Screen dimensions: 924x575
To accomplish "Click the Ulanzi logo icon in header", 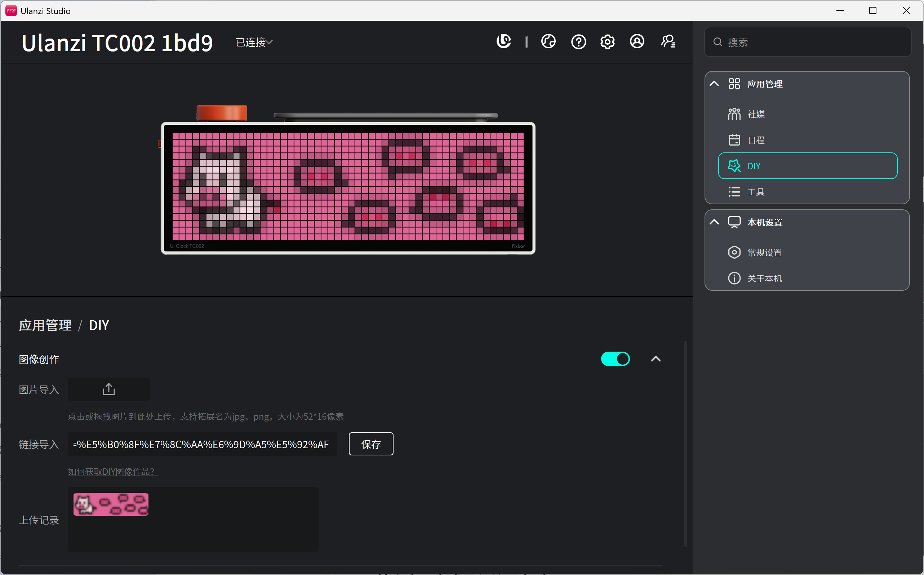I will 504,41.
